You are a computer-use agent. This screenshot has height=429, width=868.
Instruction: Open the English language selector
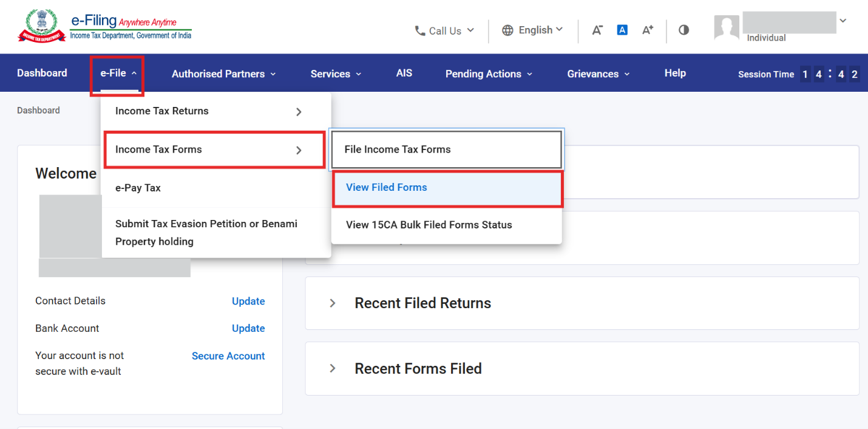532,30
